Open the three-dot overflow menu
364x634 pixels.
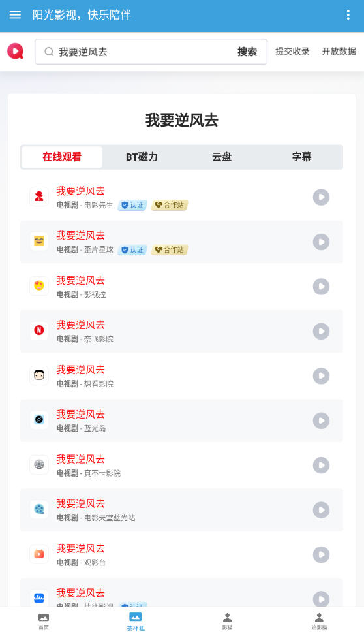[x=348, y=15]
